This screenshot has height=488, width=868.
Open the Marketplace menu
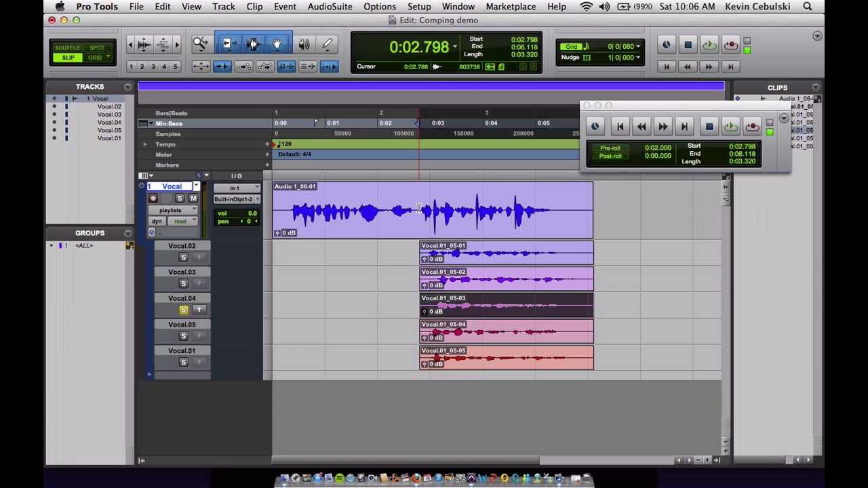pyautogui.click(x=511, y=7)
